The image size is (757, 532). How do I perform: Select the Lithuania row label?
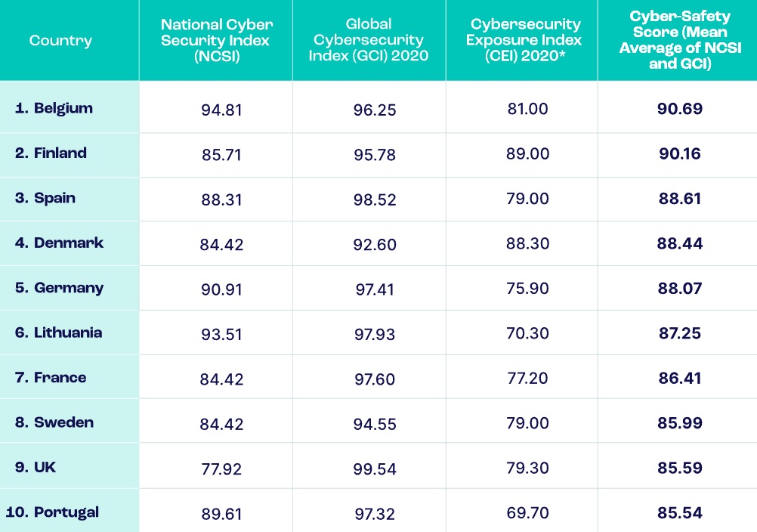click(x=59, y=332)
